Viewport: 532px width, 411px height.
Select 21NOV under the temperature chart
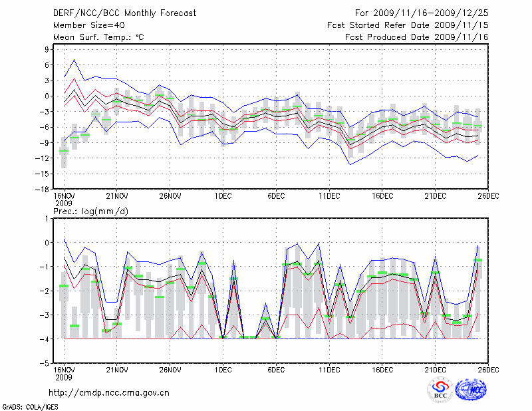click(x=116, y=196)
